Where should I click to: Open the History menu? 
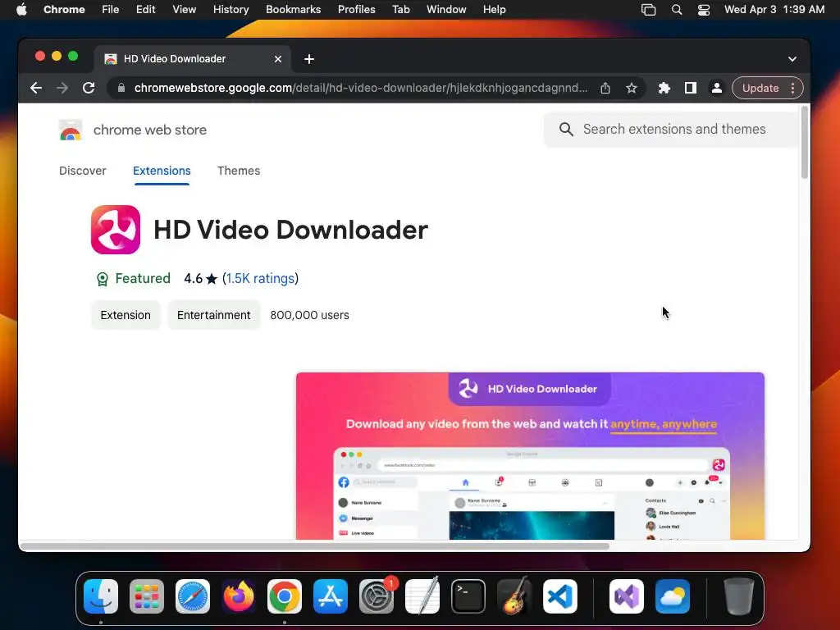pyautogui.click(x=231, y=10)
